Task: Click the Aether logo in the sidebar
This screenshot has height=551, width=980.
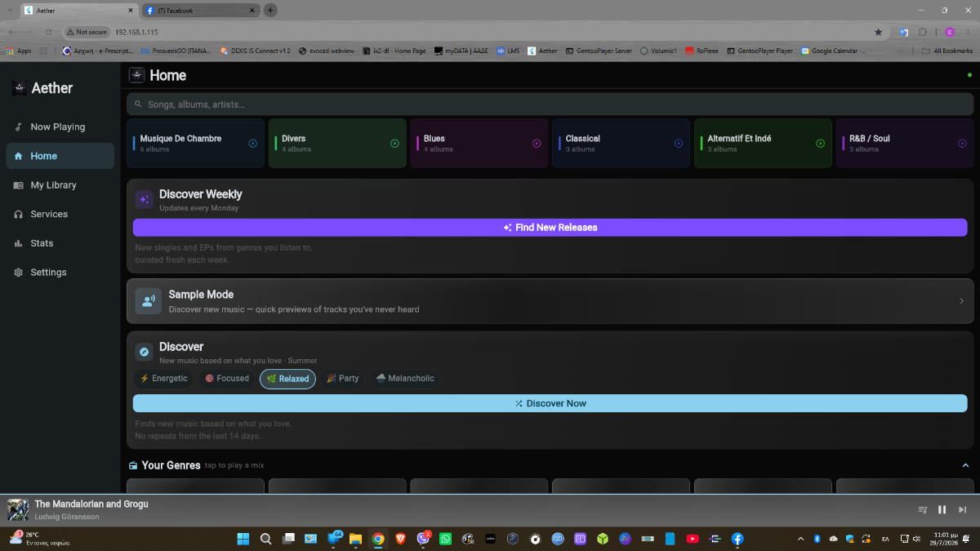Action: coord(20,88)
